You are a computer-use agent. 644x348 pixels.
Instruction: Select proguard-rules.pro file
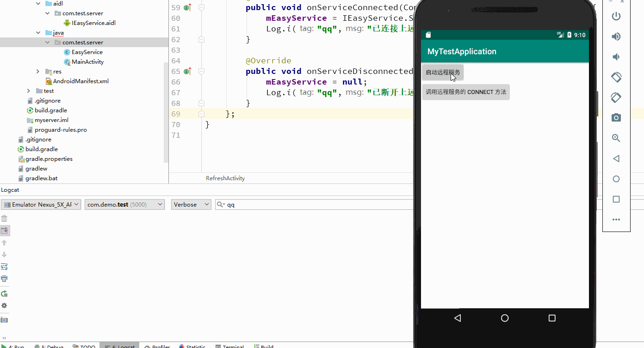click(57, 129)
